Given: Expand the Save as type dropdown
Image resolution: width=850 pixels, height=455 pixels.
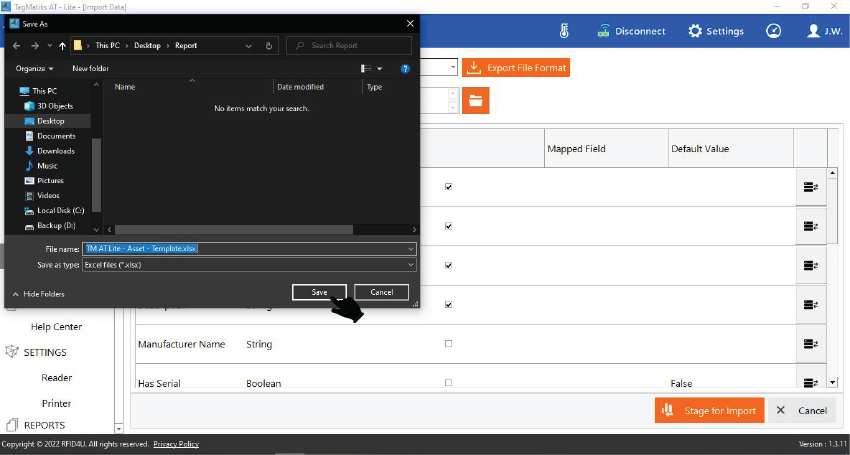Looking at the screenshot, I should (x=411, y=265).
